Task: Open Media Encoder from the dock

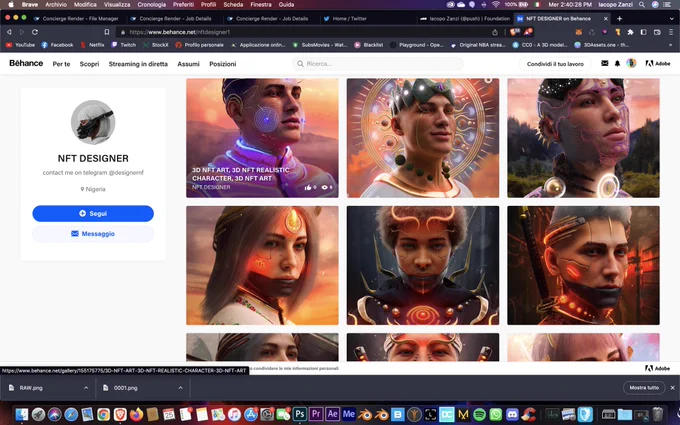Action: [349, 414]
